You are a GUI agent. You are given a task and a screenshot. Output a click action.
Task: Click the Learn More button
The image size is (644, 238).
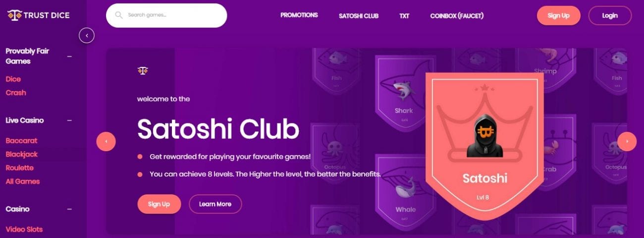pos(215,204)
